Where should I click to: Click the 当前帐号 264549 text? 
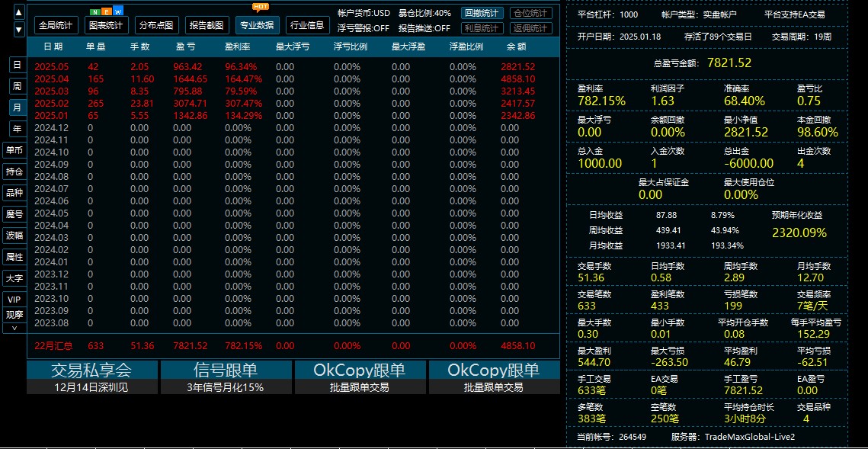click(612, 437)
